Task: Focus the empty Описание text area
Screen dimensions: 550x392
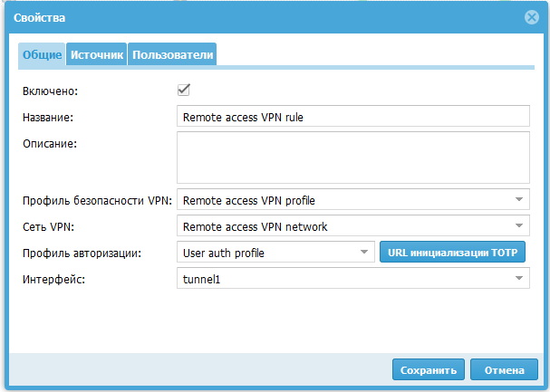Action: (x=353, y=158)
